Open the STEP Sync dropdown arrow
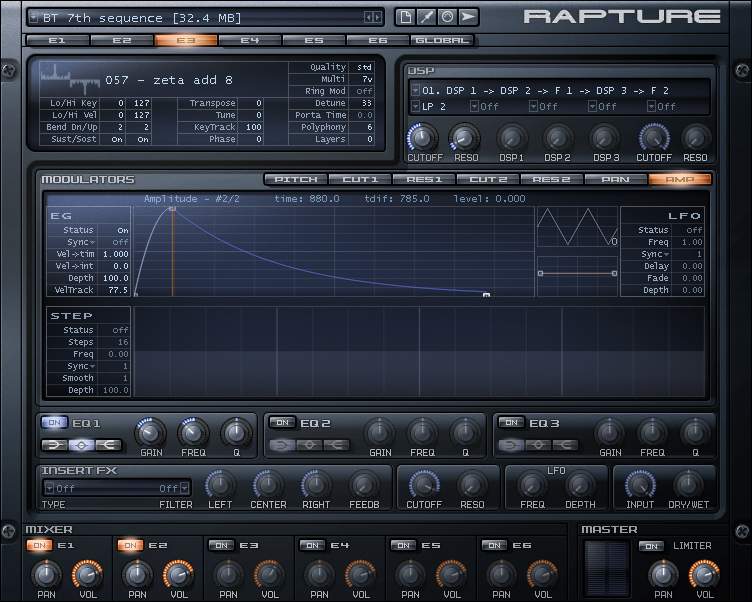Screen dimensions: 752x602 92,366
